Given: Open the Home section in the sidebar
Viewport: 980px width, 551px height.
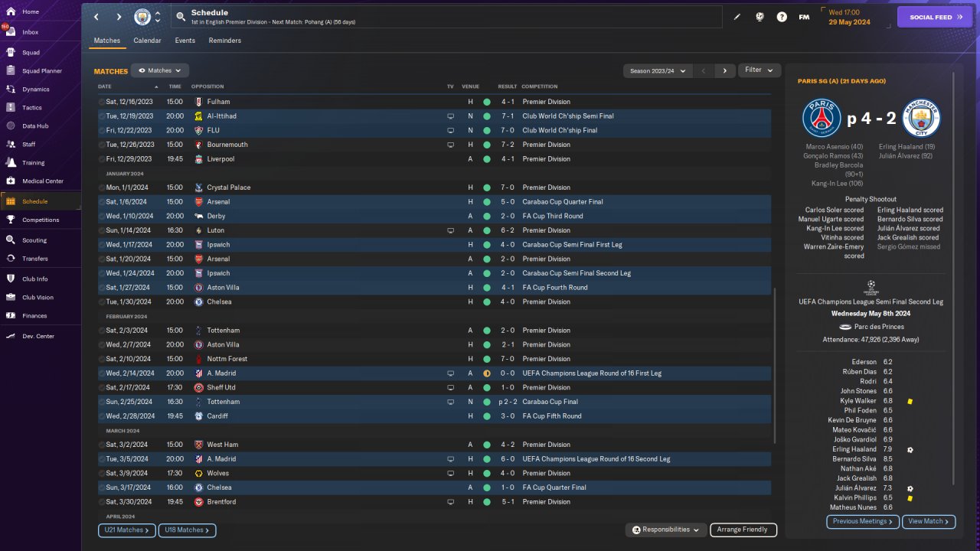Looking at the screenshot, I should pos(31,12).
